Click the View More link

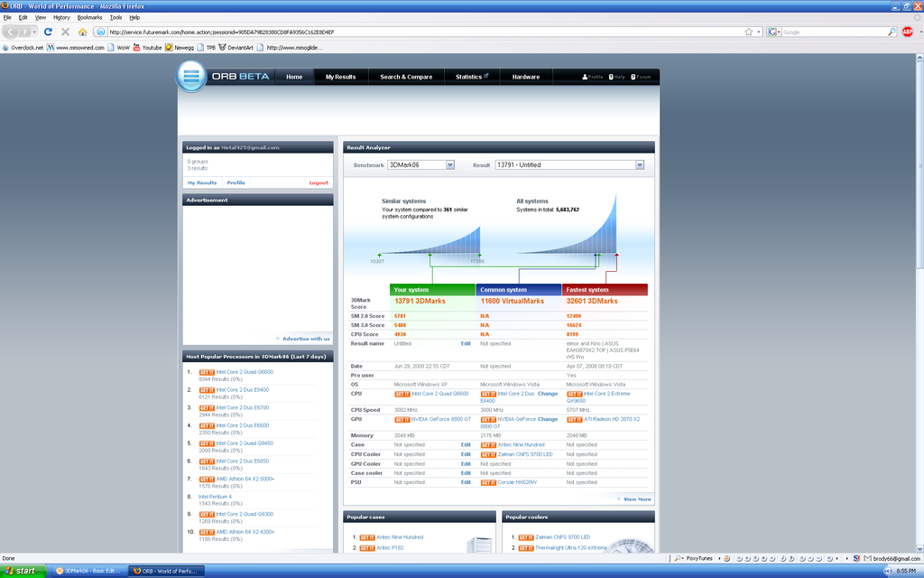[637, 499]
